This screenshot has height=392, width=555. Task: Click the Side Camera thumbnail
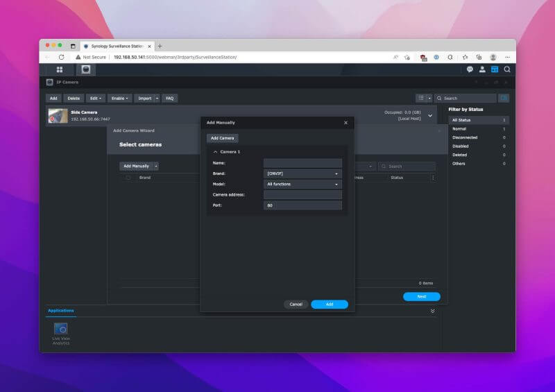tap(58, 116)
